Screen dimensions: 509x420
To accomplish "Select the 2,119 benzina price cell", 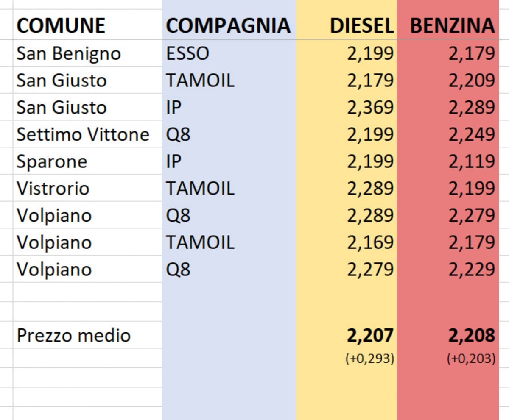I will [x=471, y=162].
